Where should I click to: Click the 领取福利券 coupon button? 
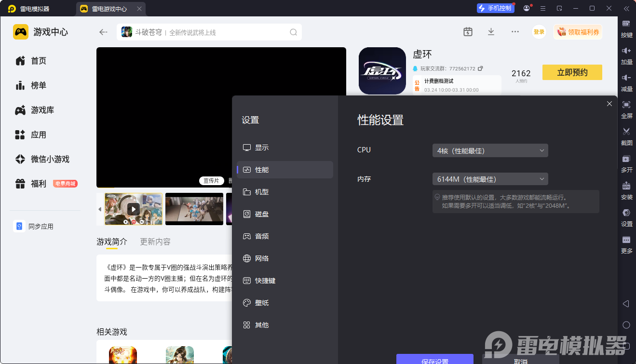(x=578, y=32)
